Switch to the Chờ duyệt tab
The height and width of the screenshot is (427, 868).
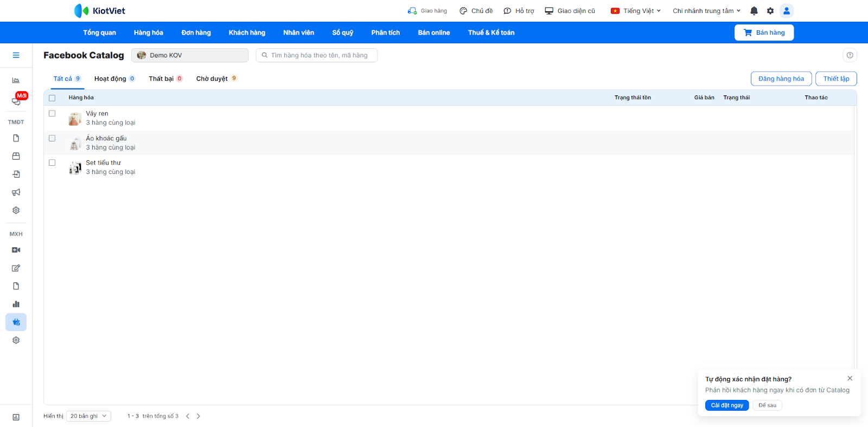(216, 79)
